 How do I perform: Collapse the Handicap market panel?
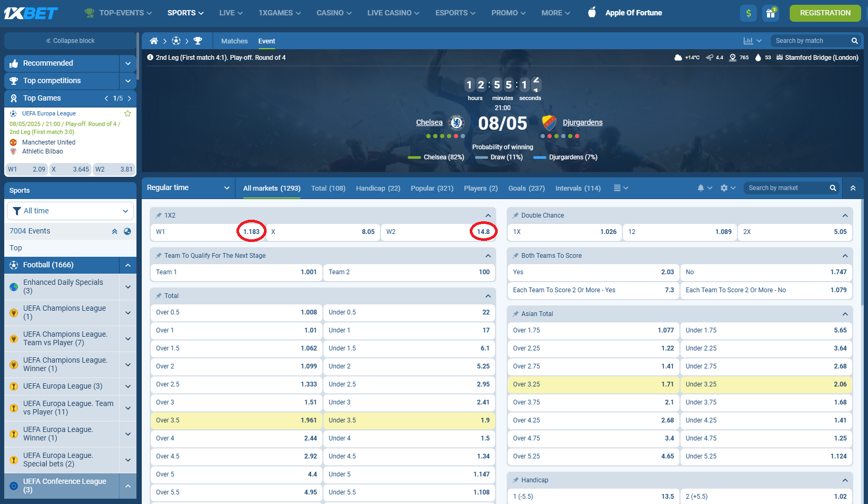click(845, 480)
